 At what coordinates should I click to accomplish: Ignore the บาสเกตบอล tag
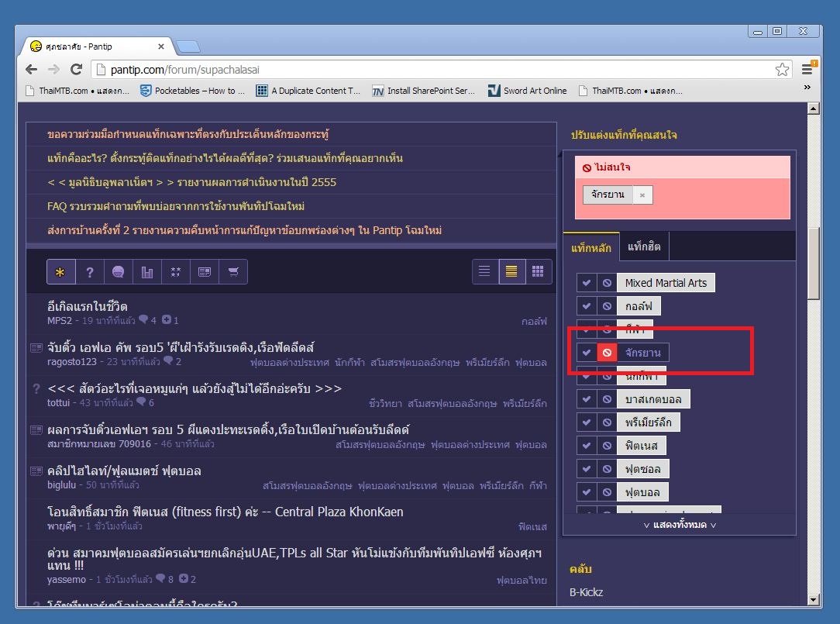pos(607,399)
